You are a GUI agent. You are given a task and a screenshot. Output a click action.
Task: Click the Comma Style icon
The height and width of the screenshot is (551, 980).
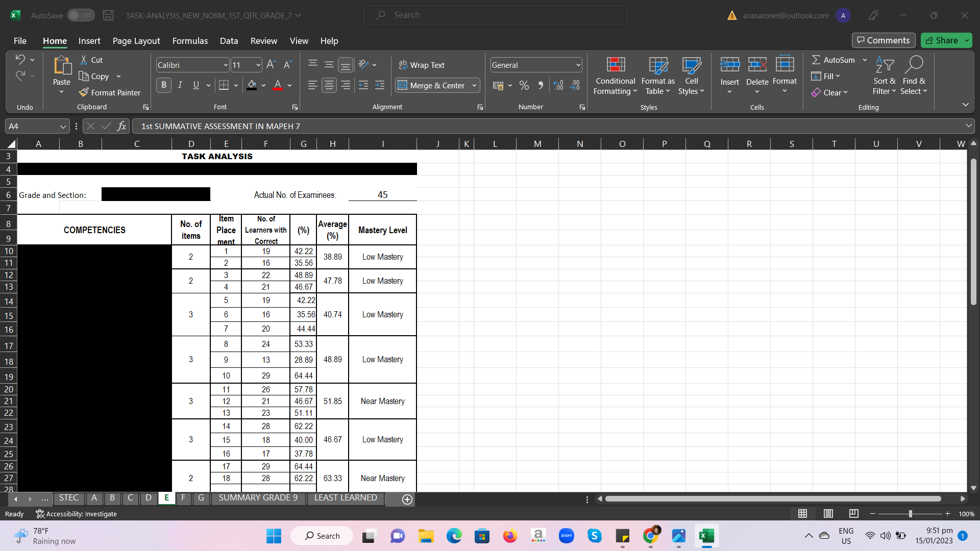click(540, 85)
